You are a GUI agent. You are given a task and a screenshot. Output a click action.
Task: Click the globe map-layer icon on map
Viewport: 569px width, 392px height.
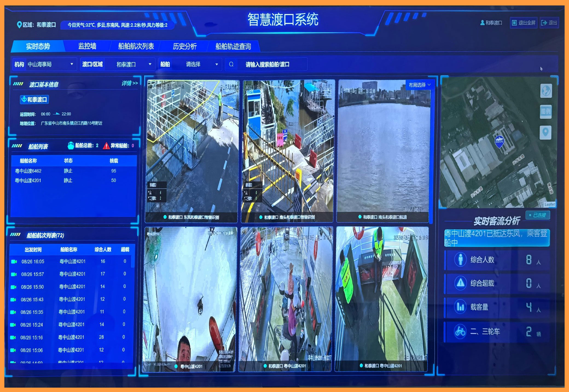[x=546, y=91]
